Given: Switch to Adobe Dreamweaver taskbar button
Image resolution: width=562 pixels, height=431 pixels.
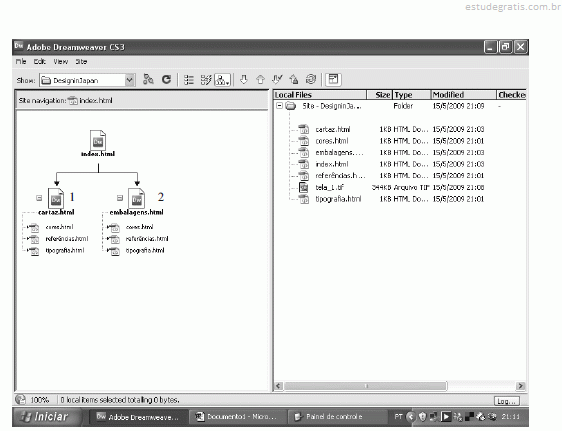Looking at the screenshot, I should click(x=138, y=417).
